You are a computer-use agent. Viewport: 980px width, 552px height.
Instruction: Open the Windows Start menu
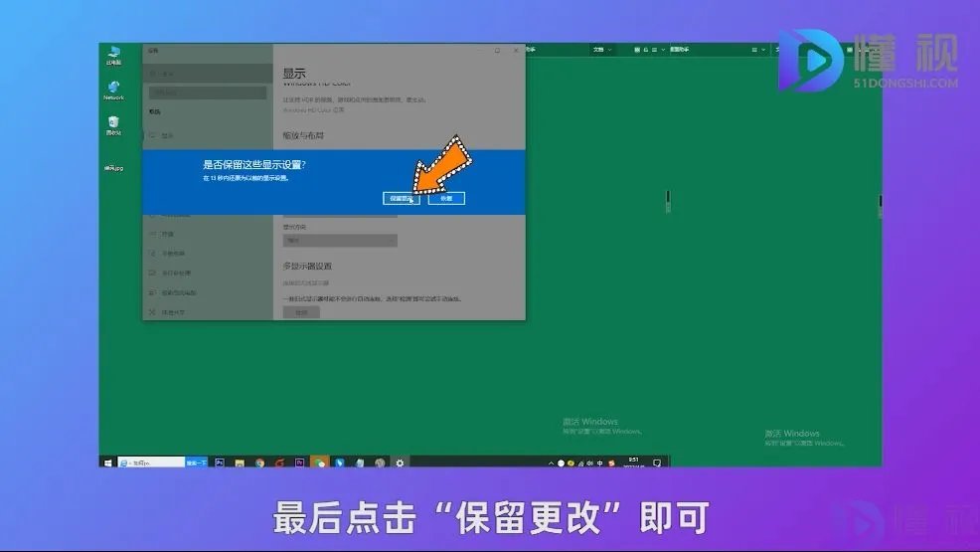(x=107, y=462)
